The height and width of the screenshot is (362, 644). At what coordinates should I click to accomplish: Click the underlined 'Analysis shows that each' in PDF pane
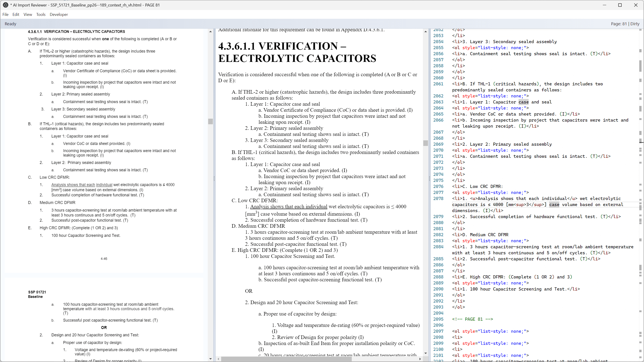tap(73, 185)
